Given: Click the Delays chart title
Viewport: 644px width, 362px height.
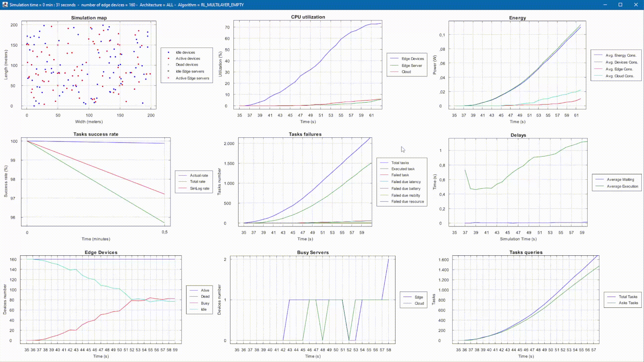Looking at the screenshot, I should tap(518, 135).
